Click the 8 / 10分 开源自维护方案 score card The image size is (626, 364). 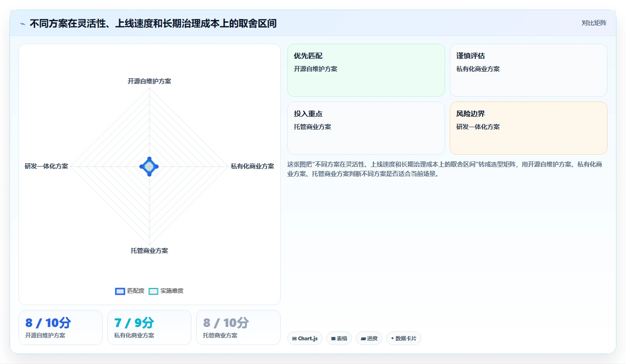60,327
